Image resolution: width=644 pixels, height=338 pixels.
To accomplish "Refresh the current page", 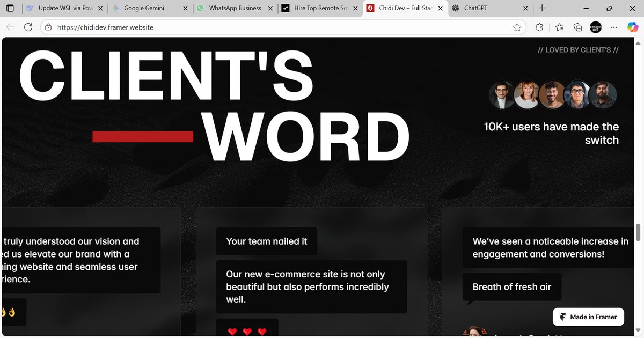I will point(28,27).
